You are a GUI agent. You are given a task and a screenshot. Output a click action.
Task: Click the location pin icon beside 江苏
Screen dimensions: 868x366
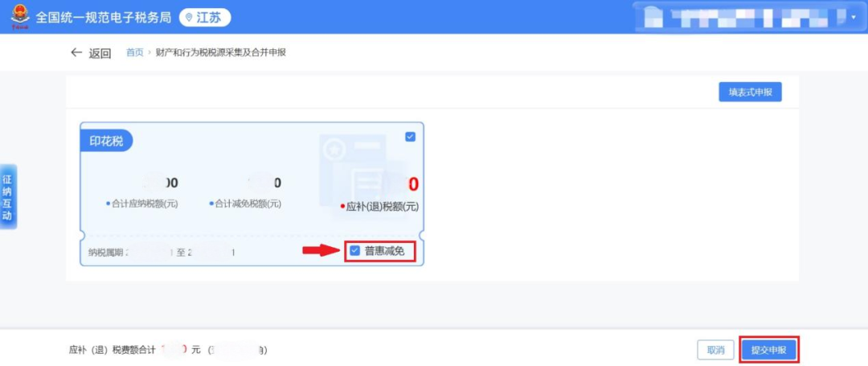[x=190, y=18]
